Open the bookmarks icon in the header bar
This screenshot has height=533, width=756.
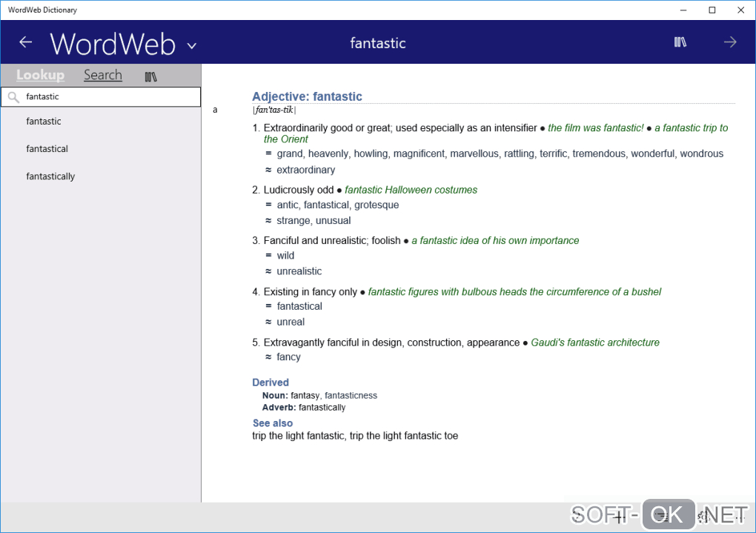[x=680, y=42]
